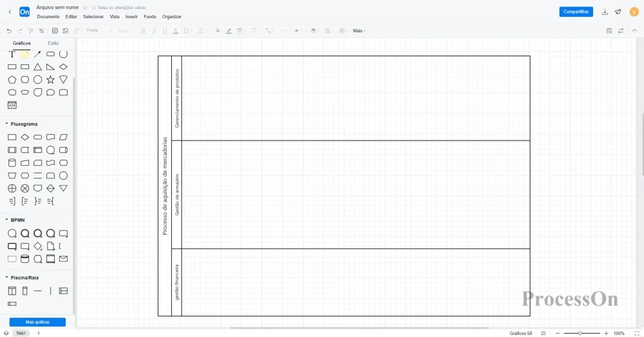Viewport: 644px width, 337px height.
Task: Click the Mais gráficos button
Action: pos(37,322)
